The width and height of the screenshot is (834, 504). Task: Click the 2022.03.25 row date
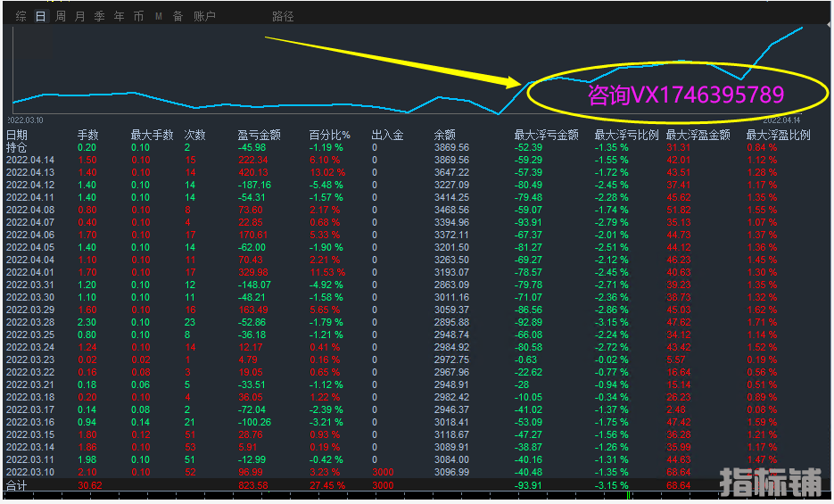pos(29,335)
